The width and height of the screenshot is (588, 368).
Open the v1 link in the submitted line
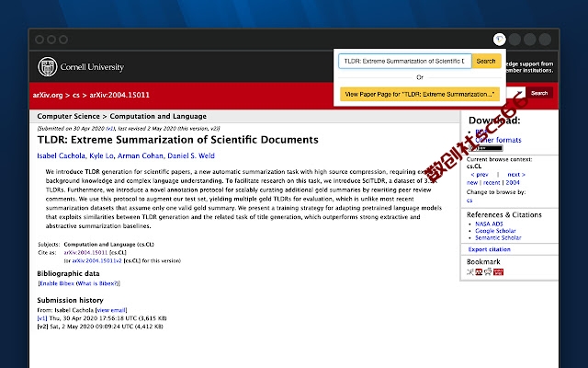[x=109, y=129]
